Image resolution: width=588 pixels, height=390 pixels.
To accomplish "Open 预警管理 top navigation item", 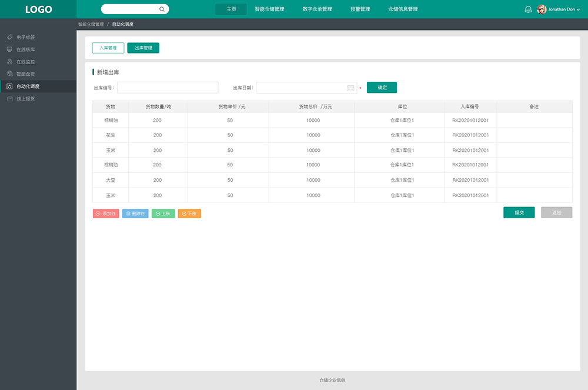I will point(360,9).
